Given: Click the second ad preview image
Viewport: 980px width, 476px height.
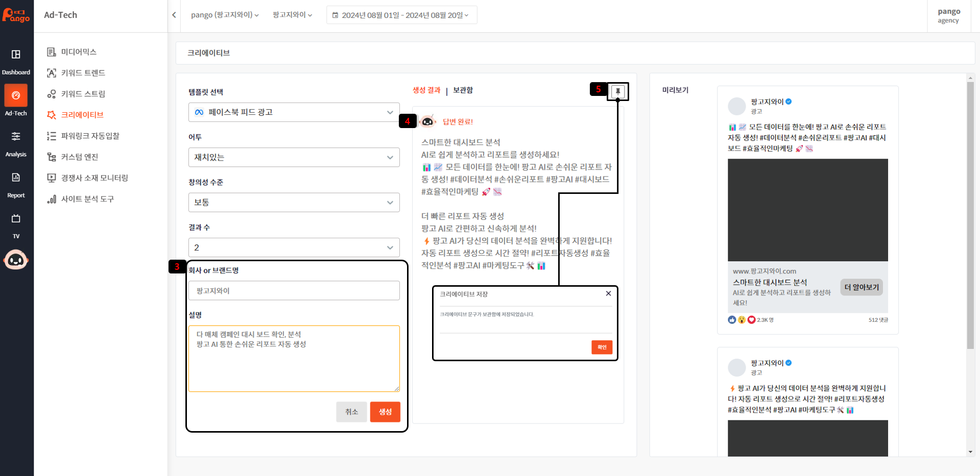Looking at the screenshot, I should [x=807, y=438].
